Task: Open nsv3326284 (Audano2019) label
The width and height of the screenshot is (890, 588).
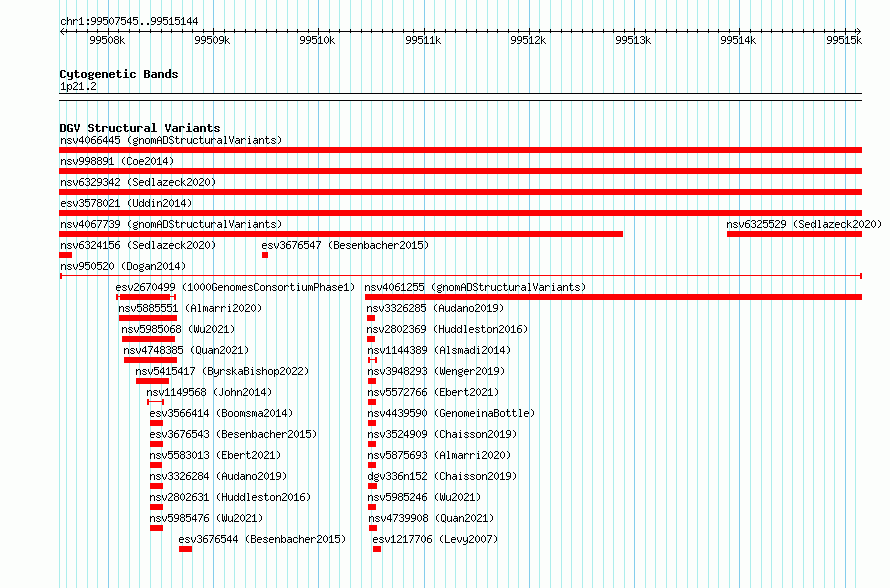Action: click(219, 476)
